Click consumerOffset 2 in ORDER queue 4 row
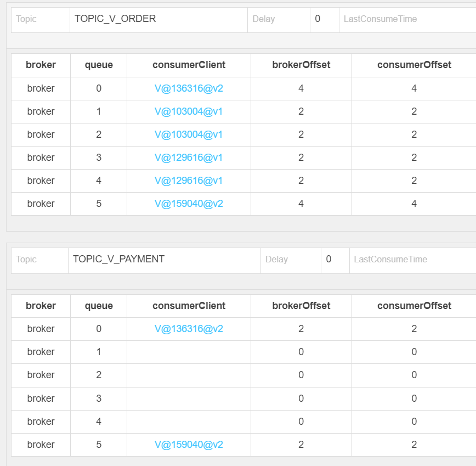476x466 pixels. click(414, 181)
